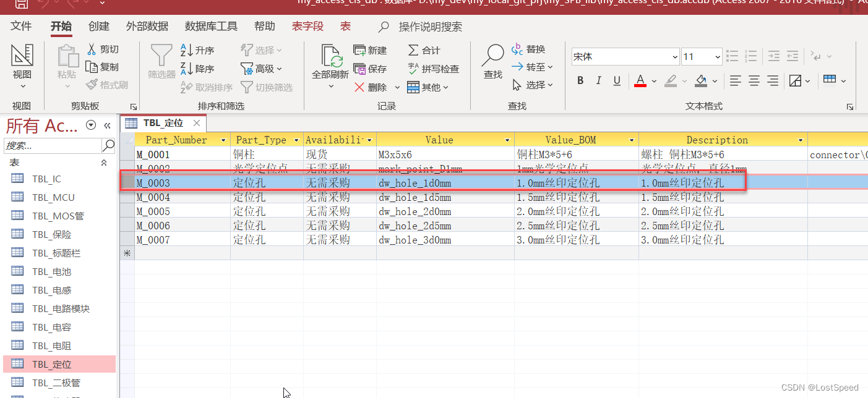Close the TBL_定位 document tab
Viewport: 868px width, 398px height.
coord(197,123)
